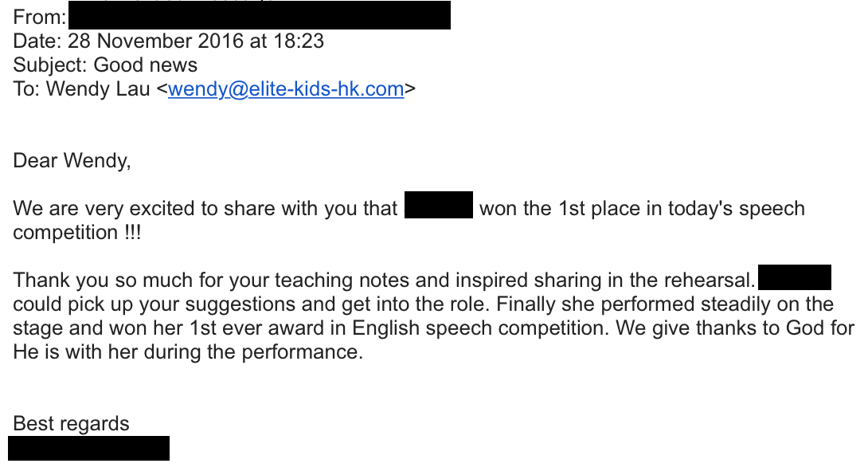Open the wendy@elite-kids-hk.com email link
The height and width of the screenshot is (475, 868).
point(286,88)
